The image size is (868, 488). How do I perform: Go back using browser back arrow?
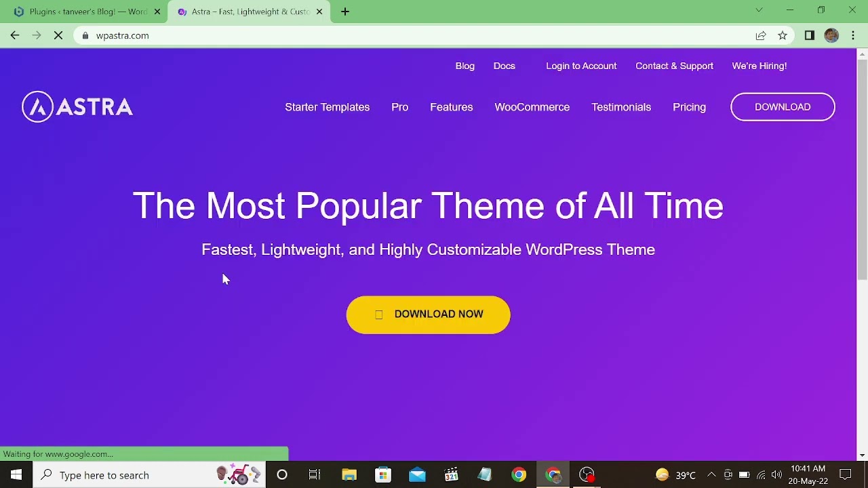tap(15, 36)
